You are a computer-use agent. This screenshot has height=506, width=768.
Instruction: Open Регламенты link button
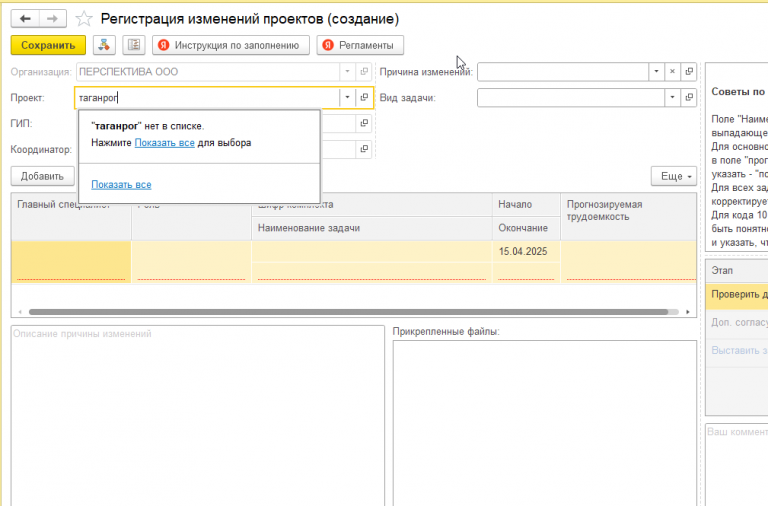(360, 45)
